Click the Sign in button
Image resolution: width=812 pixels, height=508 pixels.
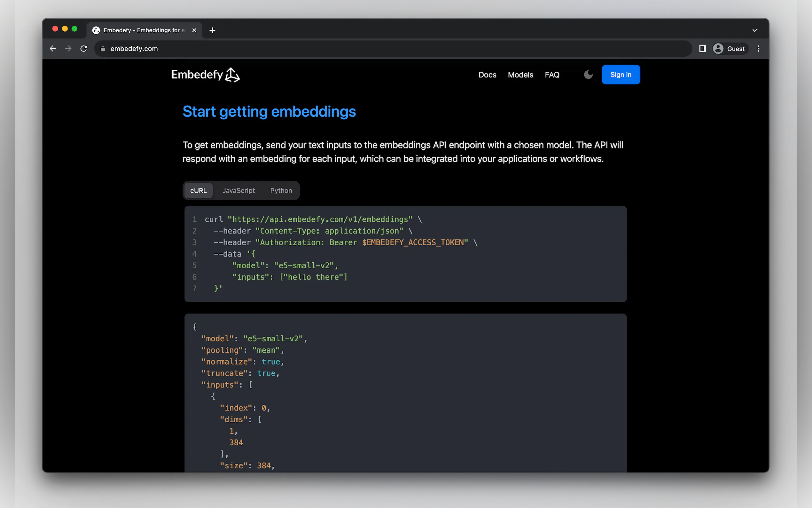coord(621,75)
